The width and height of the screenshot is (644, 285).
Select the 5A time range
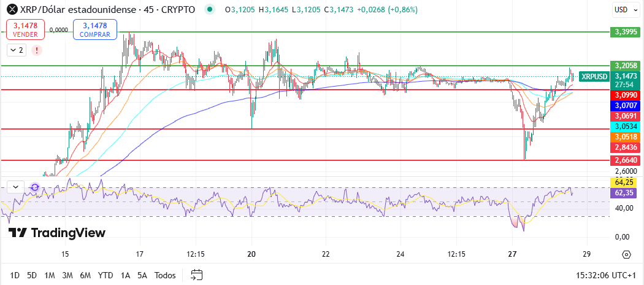pos(142,275)
